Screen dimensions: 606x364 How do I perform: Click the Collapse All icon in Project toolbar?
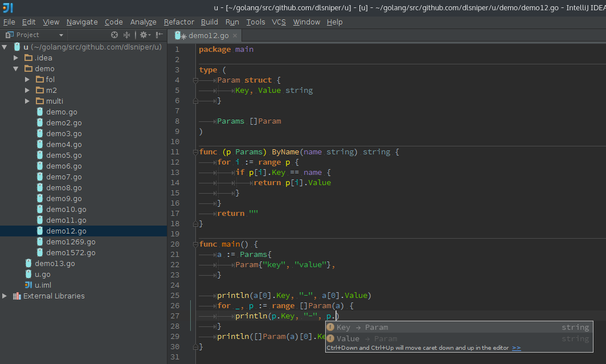point(126,35)
